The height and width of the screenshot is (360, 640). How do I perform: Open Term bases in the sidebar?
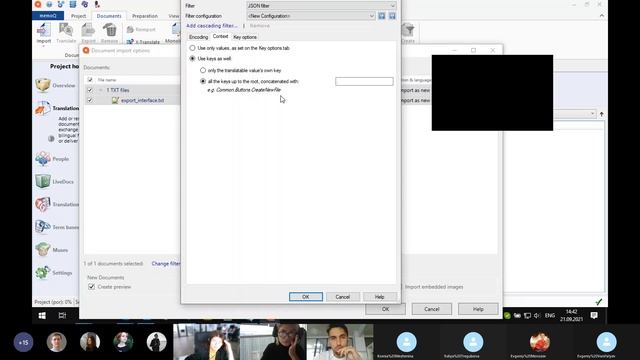click(57, 227)
